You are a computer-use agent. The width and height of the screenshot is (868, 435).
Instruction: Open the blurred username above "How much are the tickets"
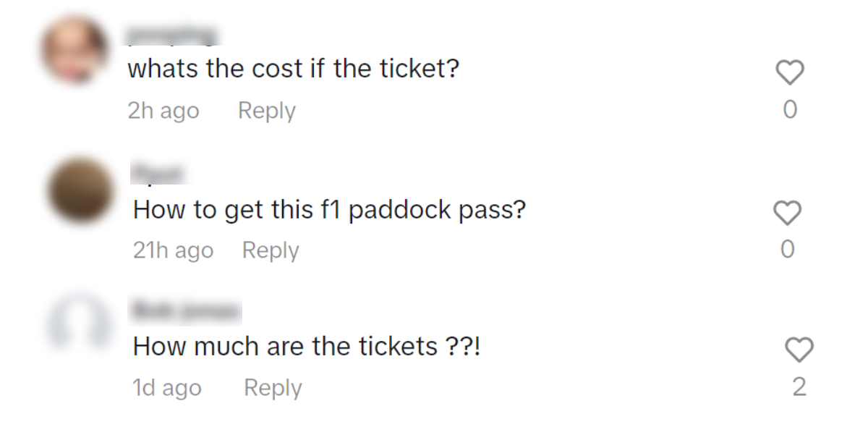tap(185, 311)
